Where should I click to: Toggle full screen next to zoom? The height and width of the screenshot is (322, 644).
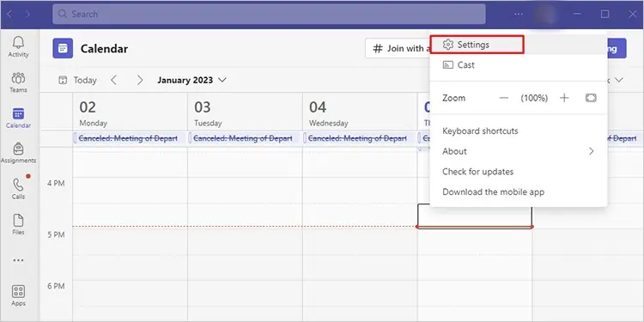(591, 98)
